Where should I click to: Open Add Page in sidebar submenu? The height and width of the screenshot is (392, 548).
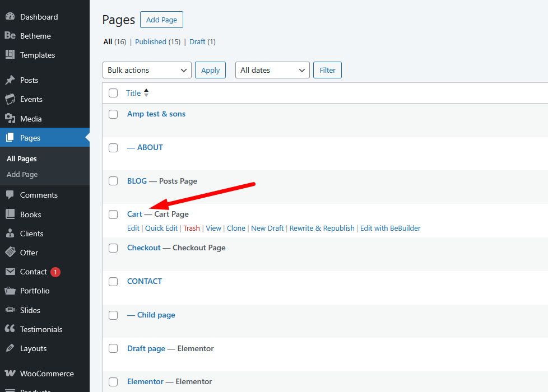(22, 175)
